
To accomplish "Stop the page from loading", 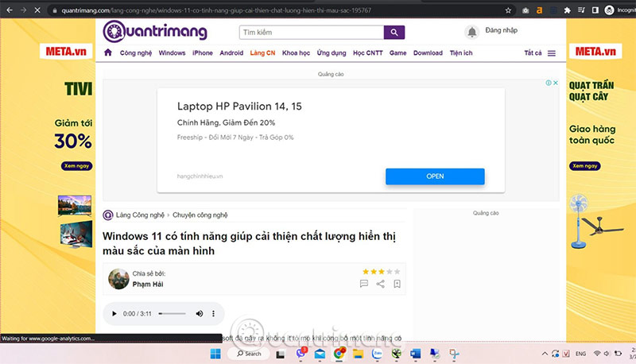I will (x=37, y=10).
